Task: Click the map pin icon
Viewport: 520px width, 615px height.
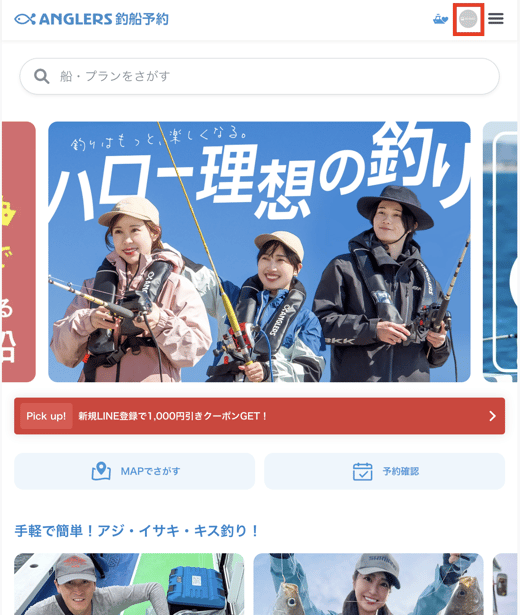Action: coord(101,471)
